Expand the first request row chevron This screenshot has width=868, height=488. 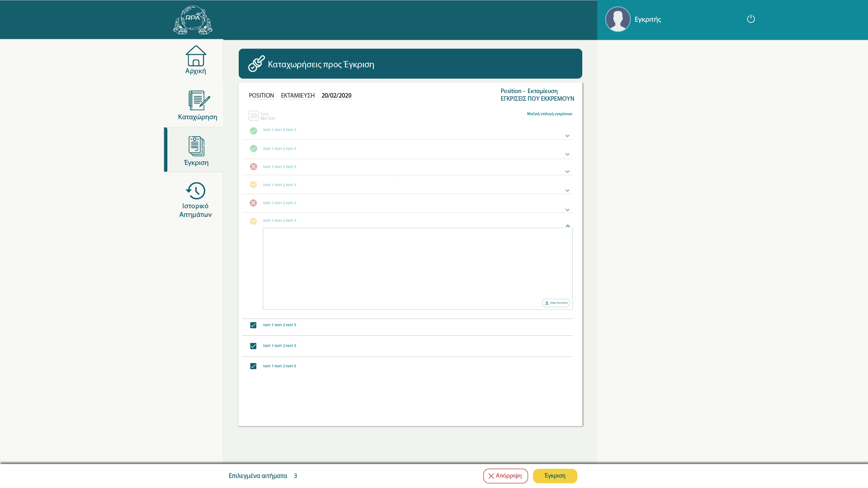point(567,136)
